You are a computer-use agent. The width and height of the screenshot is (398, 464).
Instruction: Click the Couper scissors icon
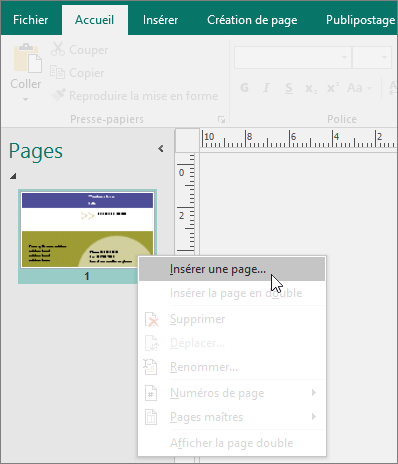pyautogui.click(x=58, y=49)
